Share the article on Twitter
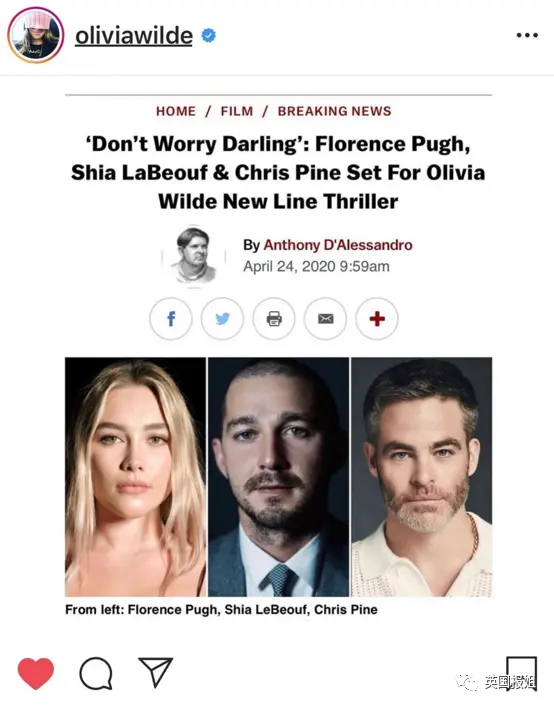This screenshot has height=707, width=554. (x=222, y=319)
